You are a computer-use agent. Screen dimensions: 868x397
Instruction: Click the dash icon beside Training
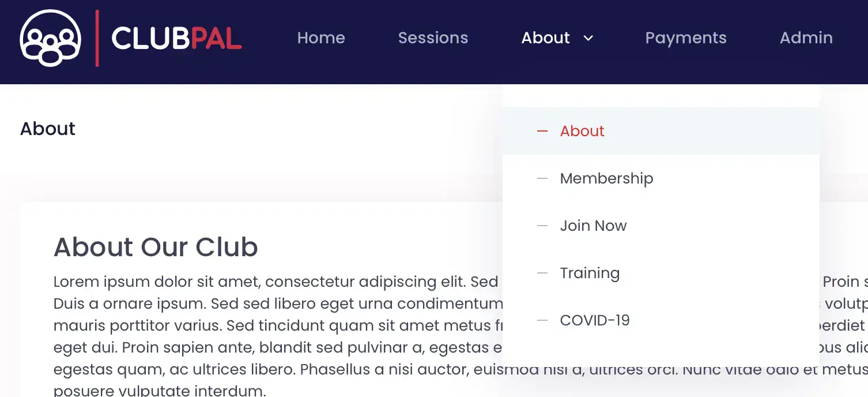(542, 273)
